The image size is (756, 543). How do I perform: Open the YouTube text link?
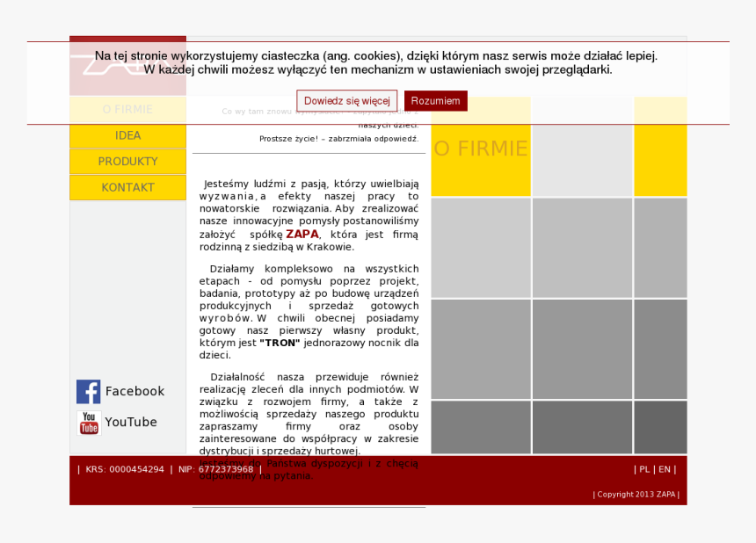click(x=131, y=422)
